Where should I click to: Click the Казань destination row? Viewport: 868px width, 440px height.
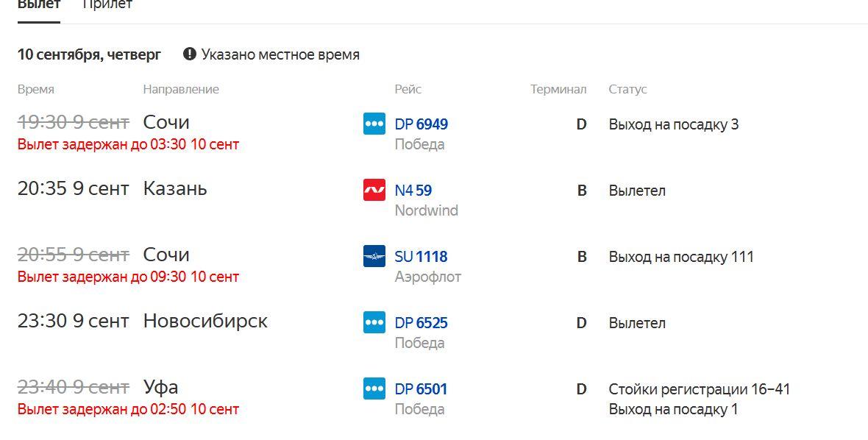[x=434, y=199]
